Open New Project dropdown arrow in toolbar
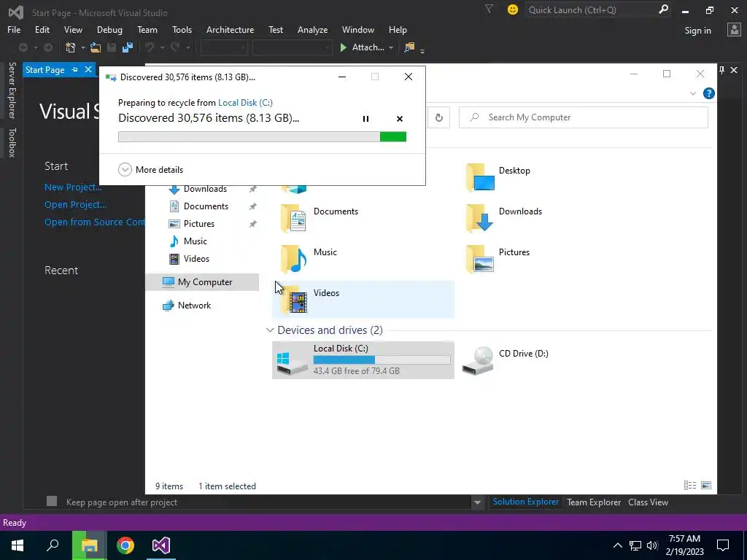 (82, 47)
